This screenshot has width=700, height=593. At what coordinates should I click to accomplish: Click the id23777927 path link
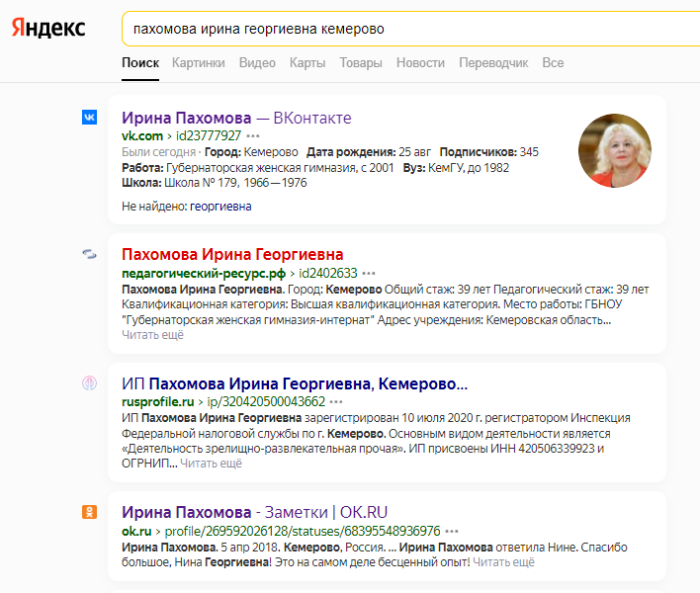pyautogui.click(x=209, y=135)
